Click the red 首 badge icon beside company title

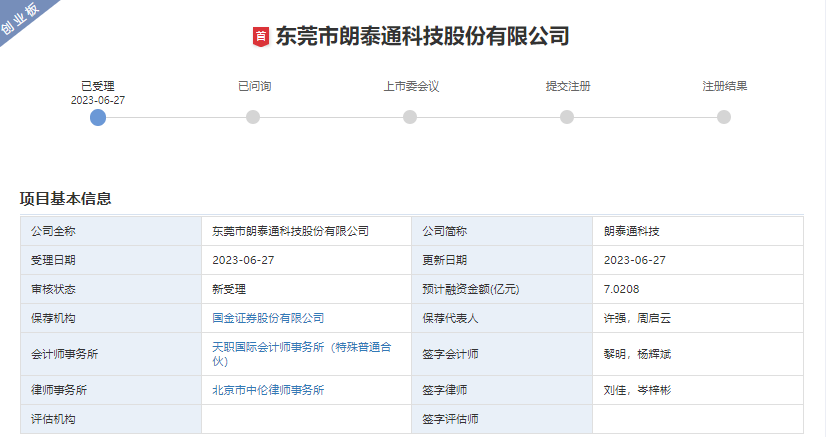[x=261, y=37]
